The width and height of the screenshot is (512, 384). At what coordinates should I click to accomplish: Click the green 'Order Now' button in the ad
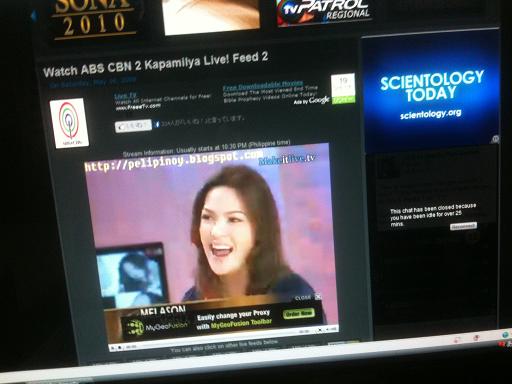[x=299, y=314]
